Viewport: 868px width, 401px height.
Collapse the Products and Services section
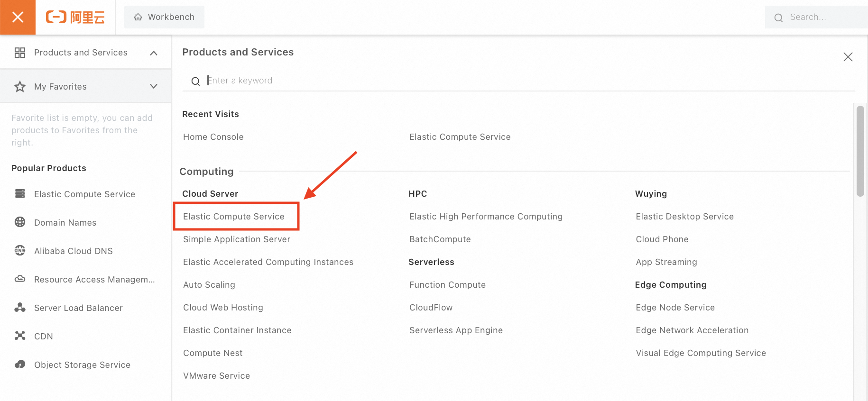coord(154,53)
